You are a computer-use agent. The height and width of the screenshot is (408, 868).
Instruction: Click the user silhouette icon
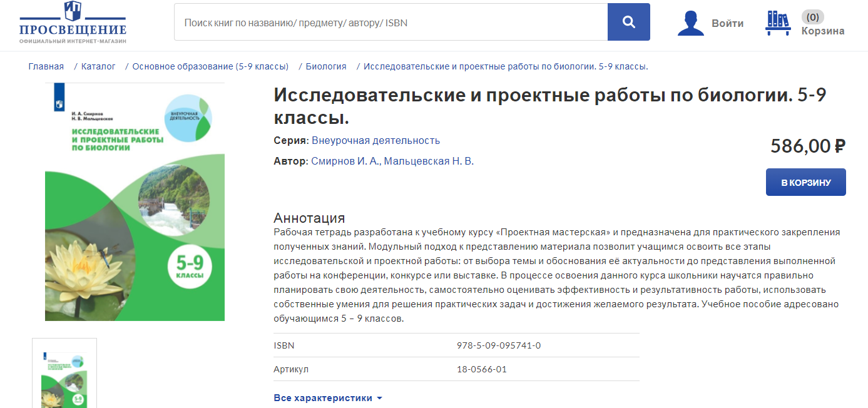click(x=690, y=23)
